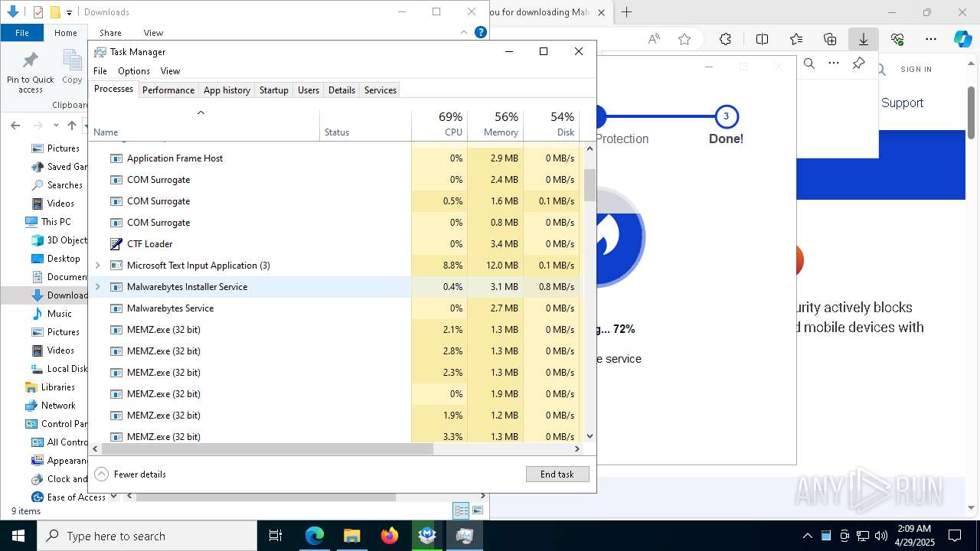This screenshot has width=980, height=551.
Task: Search downloads in the Edge downloads panel
Action: point(809,64)
